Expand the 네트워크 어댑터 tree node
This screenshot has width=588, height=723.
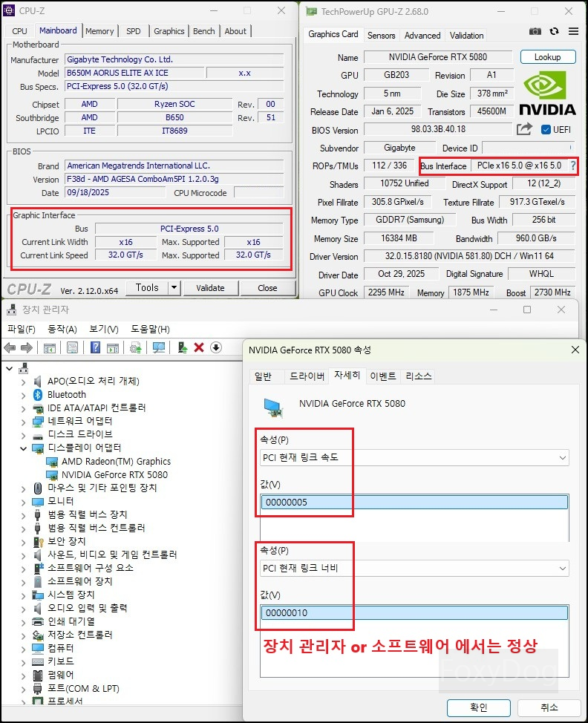[23, 422]
